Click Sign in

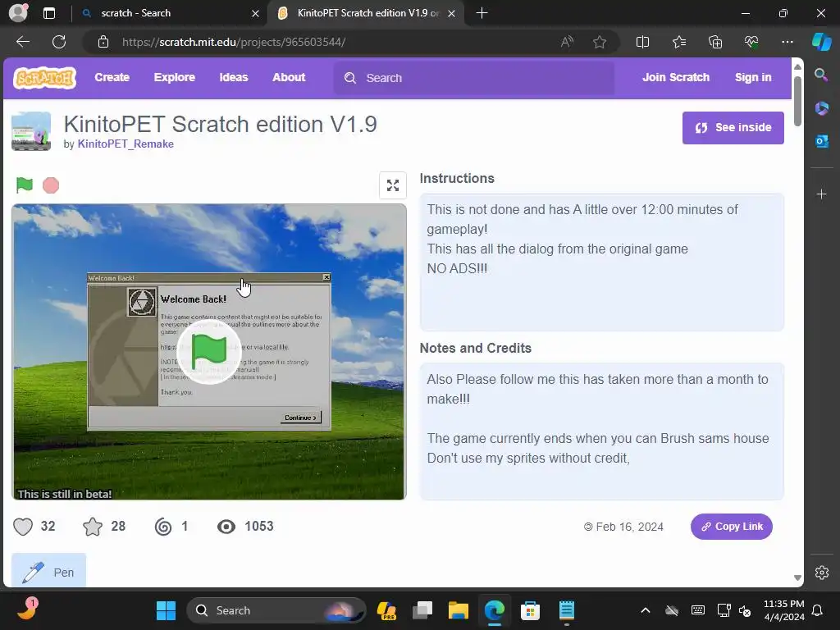(x=753, y=78)
